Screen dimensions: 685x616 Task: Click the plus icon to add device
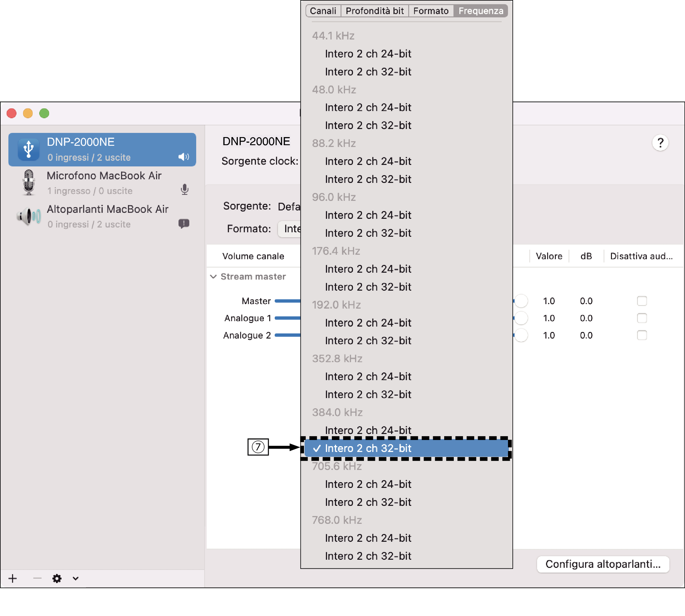tap(13, 578)
